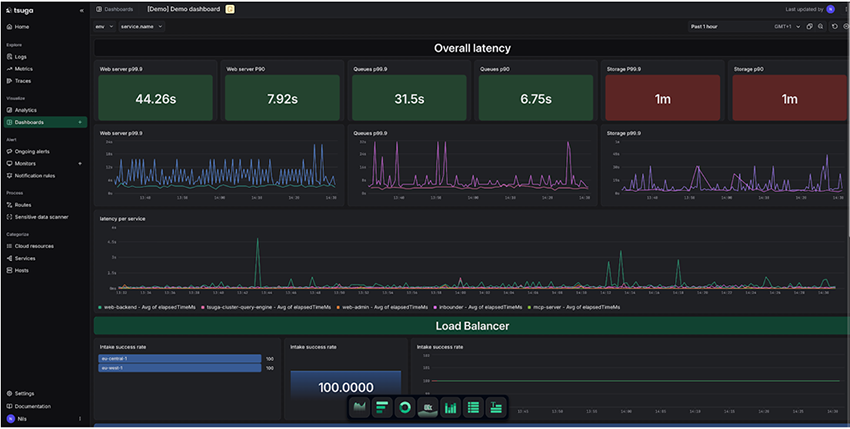Open the env filter dropdown
The height and width of the screenshot is (429, 850).
pos(105,26)
